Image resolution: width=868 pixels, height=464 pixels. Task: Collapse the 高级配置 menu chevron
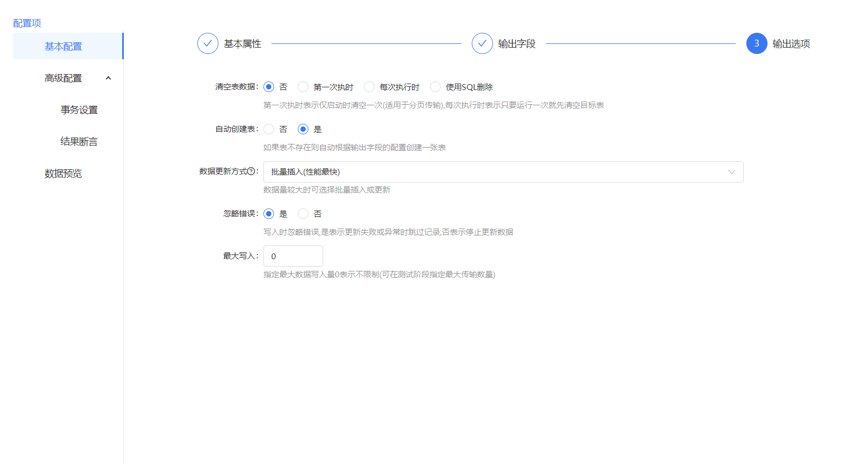pos(108,78)
